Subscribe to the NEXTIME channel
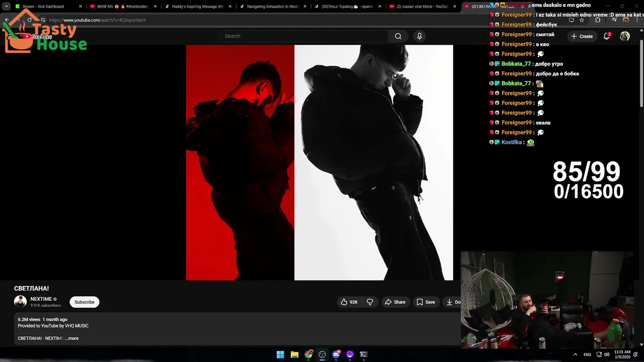Image resolution: width=644 pixels, height=362 pixels. pos(85,302)
